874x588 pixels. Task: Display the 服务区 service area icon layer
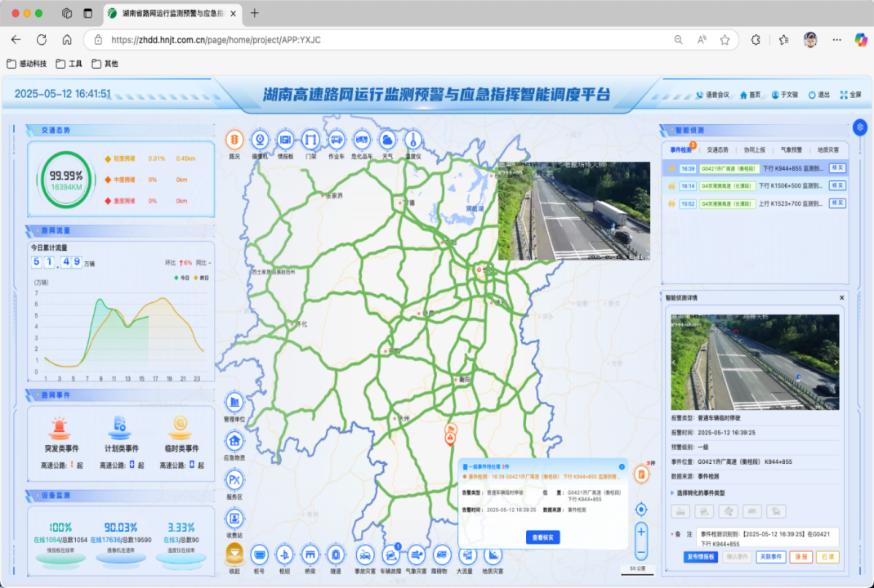coord(234,479)
